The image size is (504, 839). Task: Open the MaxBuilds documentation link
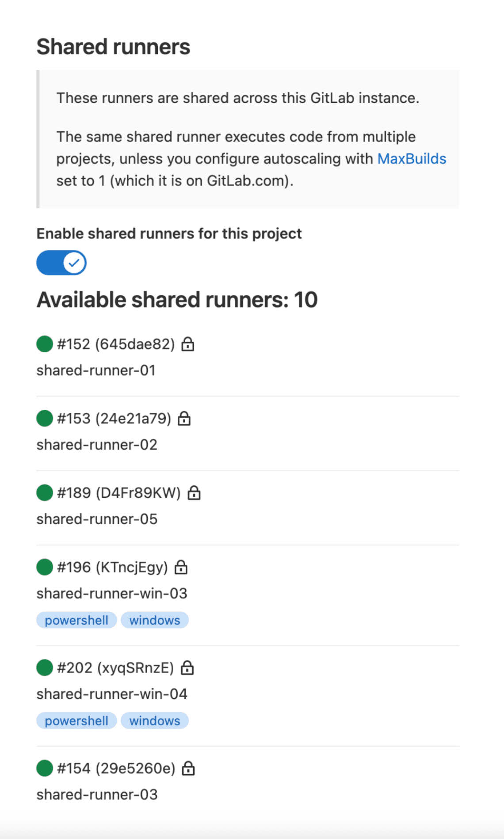click(x=412, y=159)
